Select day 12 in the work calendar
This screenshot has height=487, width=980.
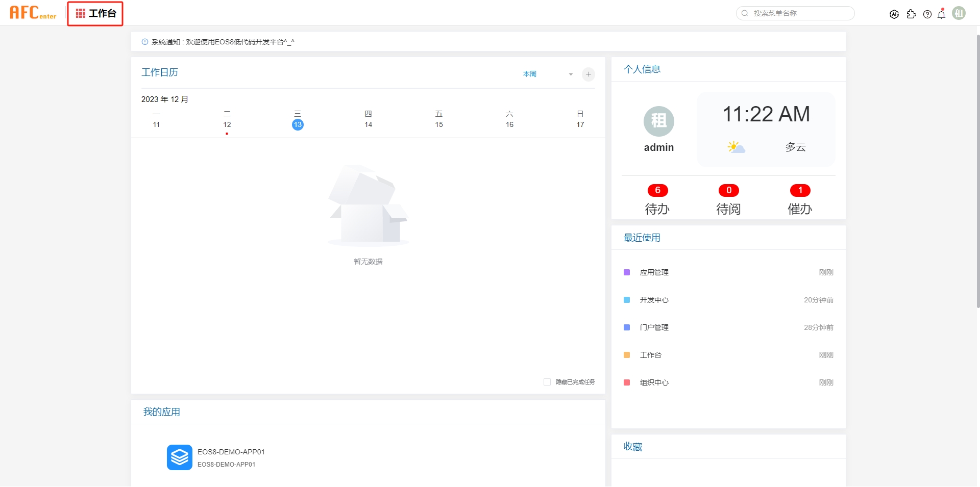[x=227, y=124]
